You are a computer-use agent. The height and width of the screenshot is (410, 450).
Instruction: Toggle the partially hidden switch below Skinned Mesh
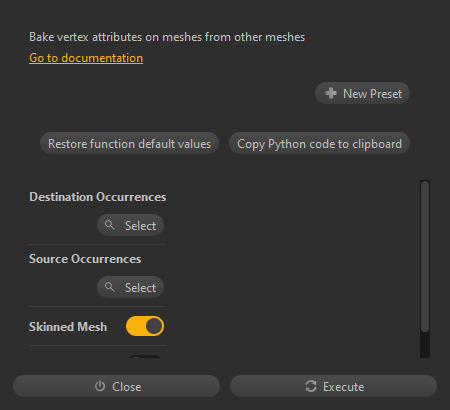click(x=145, y=357)
